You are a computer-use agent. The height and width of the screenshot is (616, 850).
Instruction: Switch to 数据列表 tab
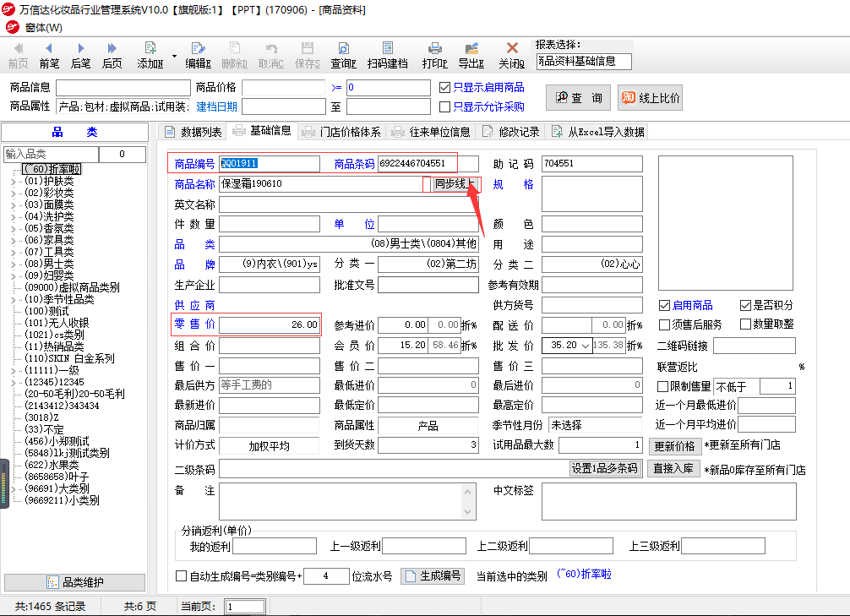click(193, 132)
